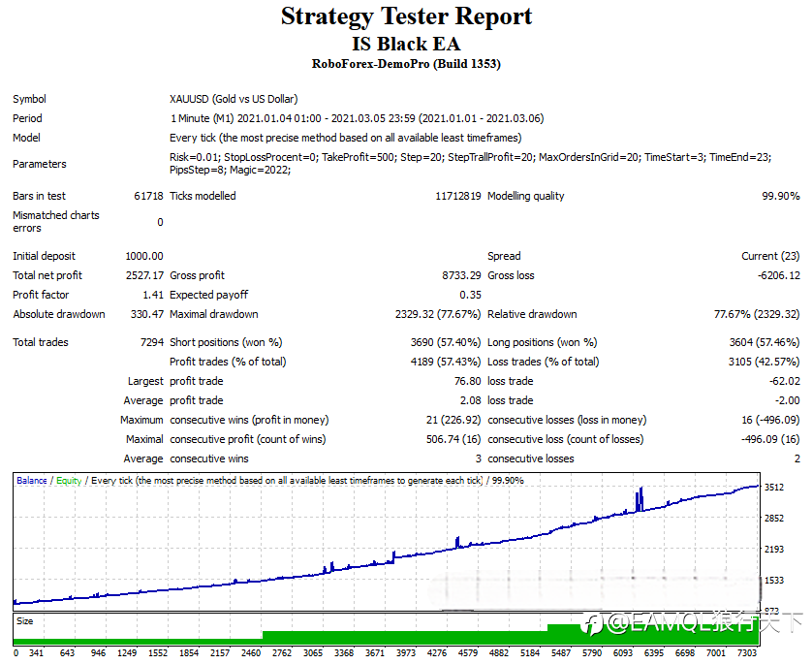Screen dimensions: 812x664
Task: Click the chart y-axis label '3512'
Action: pyautogui.click(x=774, y=488)
